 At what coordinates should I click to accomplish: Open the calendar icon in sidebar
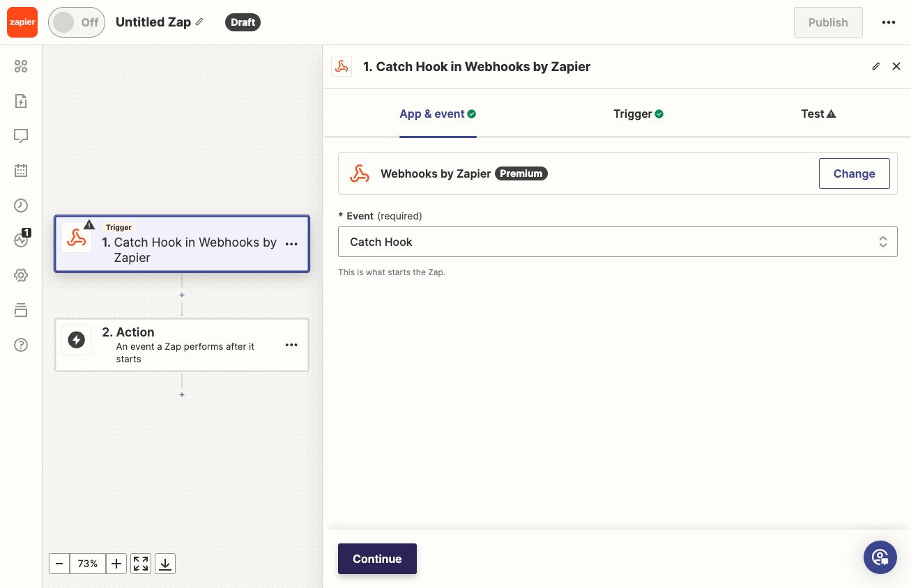click(21, 171)
